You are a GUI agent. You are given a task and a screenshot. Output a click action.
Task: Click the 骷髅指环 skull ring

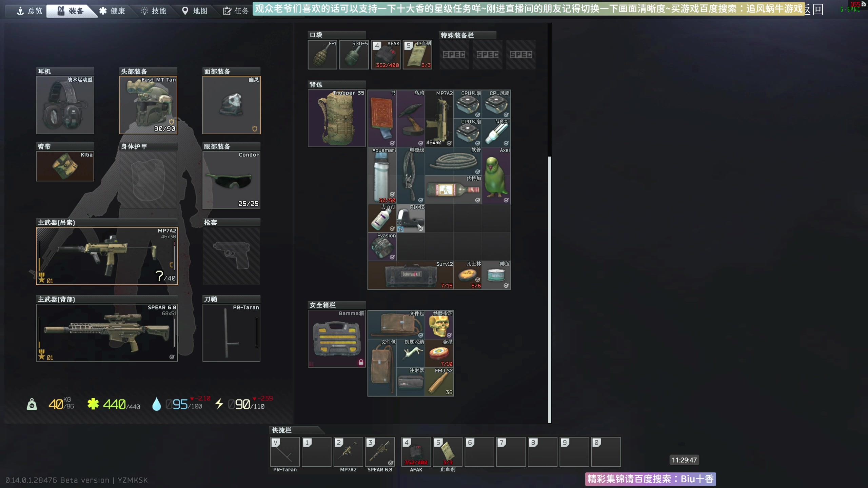pos(439,325)
